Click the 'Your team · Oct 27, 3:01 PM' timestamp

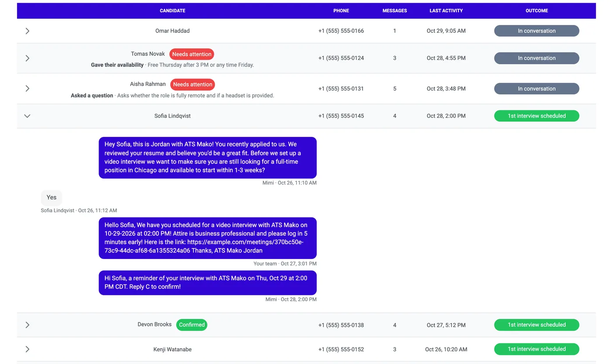click(x=285, y=264)
